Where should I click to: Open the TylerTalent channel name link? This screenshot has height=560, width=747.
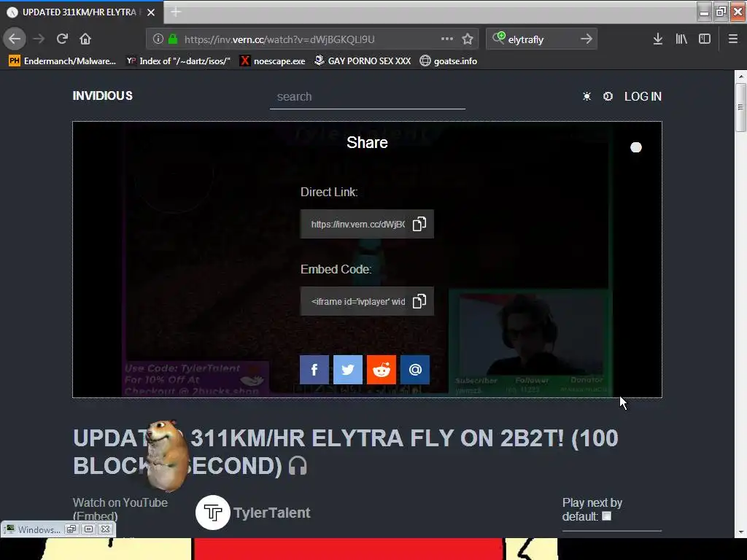pyautogui.click(x=271, y=513)
